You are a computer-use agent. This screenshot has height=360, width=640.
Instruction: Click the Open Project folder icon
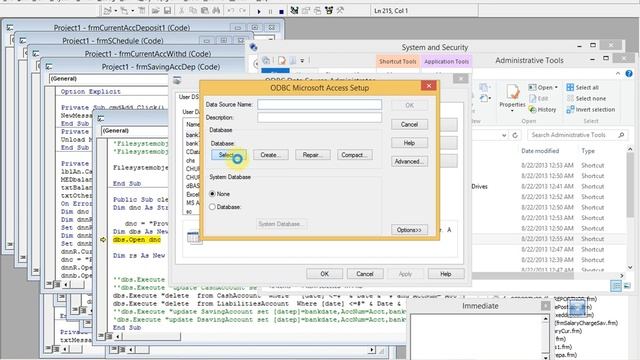(x=156, y=11)
